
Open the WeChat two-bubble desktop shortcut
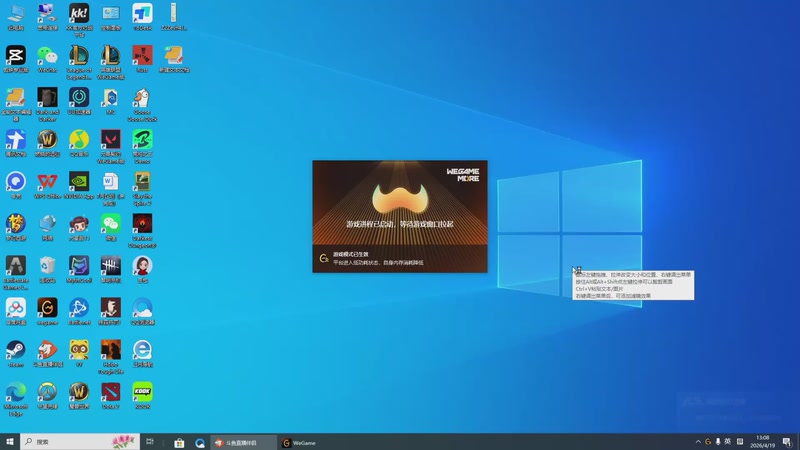tap(47, 59)
